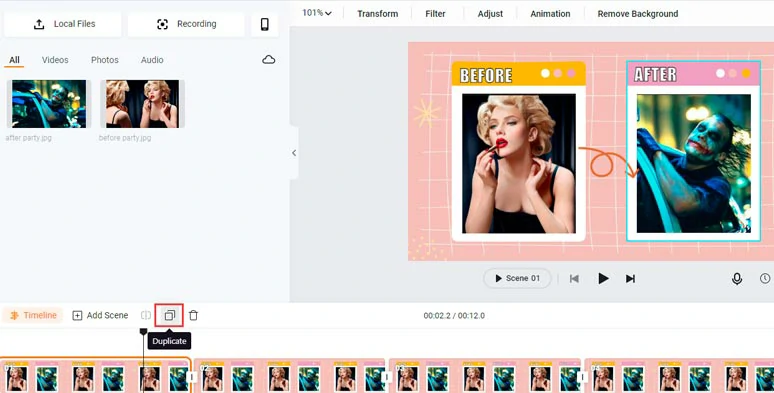
Task: Click the clock duration icon
Action: click(x=765, y=278)
